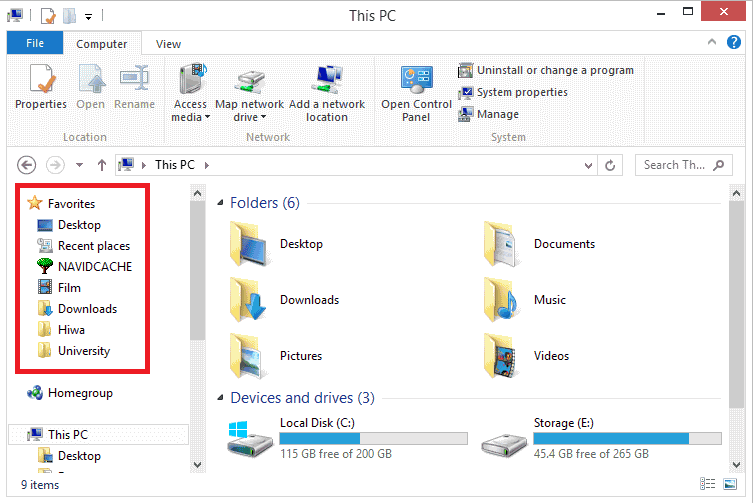753x503 pixels.
Task: Open the Access media dropdown menu
Action: (190, 117)
